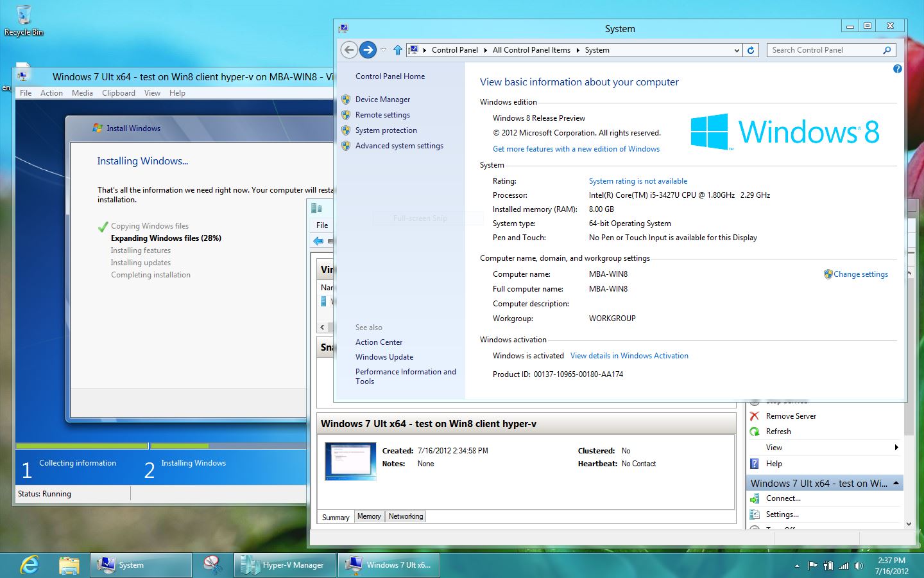This screenshot has width=924, height=578.
Task: Open Control Panel help question mark
Action: coord(897,69)
